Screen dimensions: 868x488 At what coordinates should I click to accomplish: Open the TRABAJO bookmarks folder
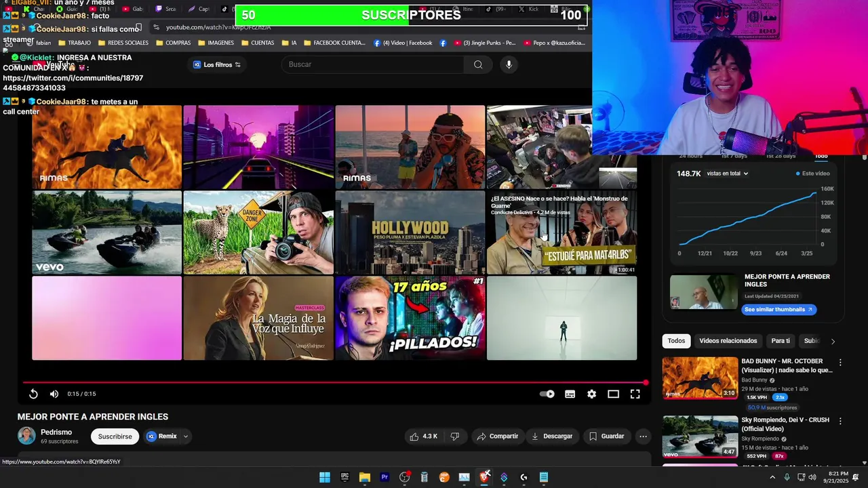[x=74, y=43]
